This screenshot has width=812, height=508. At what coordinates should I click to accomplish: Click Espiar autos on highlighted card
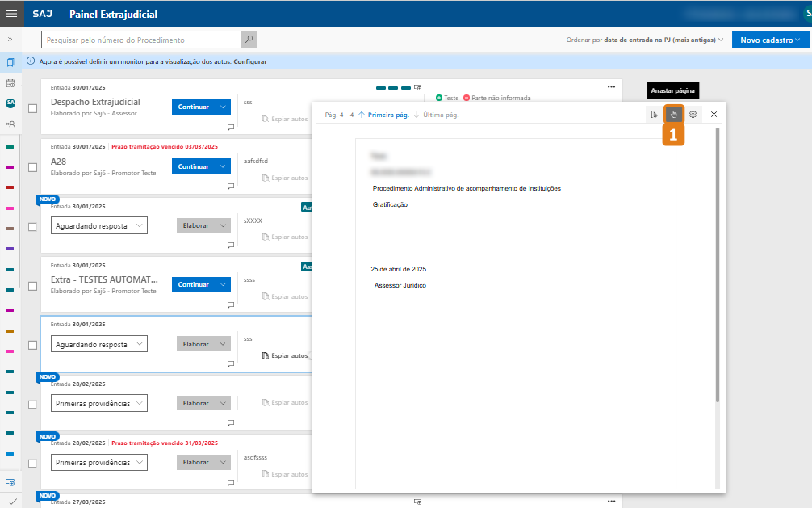point(285,355)
